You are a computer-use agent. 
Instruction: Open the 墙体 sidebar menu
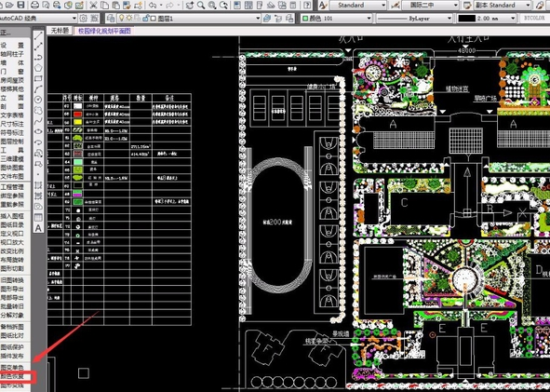(12, 62)
